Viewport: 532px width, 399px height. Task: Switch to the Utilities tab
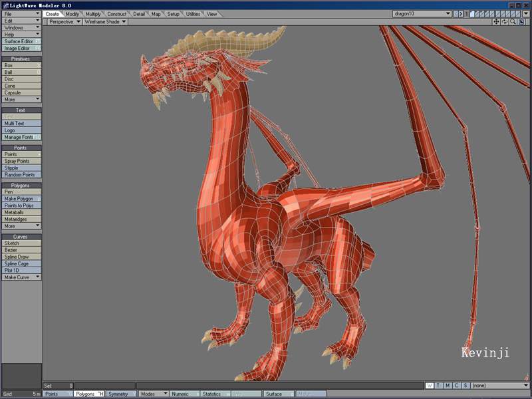(193, 14)
